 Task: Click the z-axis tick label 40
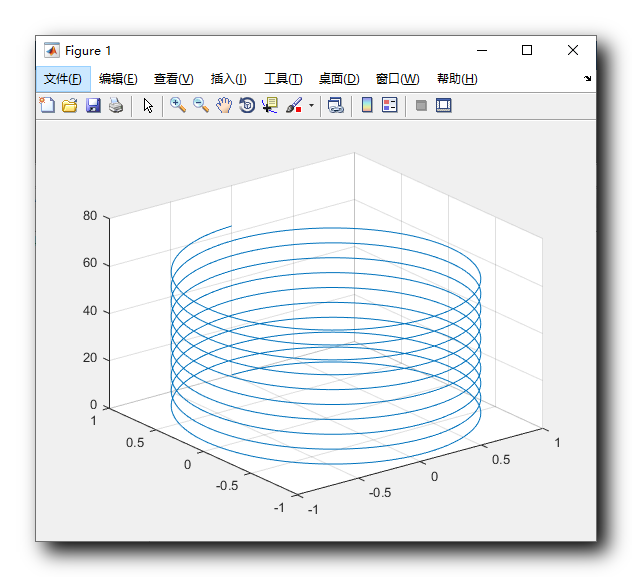(90, 311)
